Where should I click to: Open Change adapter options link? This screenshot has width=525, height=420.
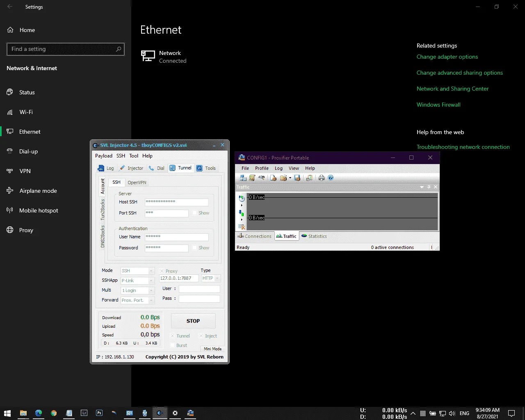447,57
